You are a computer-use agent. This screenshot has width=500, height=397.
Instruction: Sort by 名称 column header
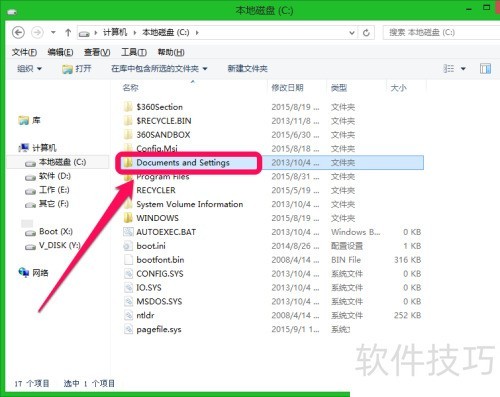[130, 88]
